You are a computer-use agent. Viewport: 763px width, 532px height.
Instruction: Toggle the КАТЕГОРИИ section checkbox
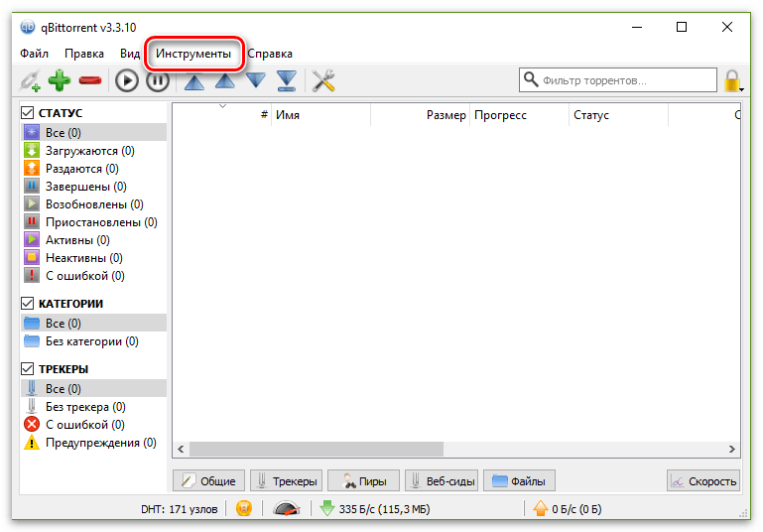point(27,304)
